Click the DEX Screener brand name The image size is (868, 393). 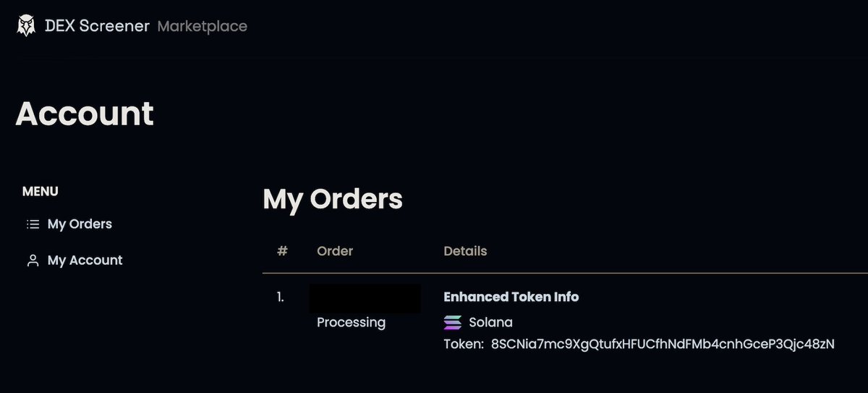pyautogui.click(x=97, y=27)
